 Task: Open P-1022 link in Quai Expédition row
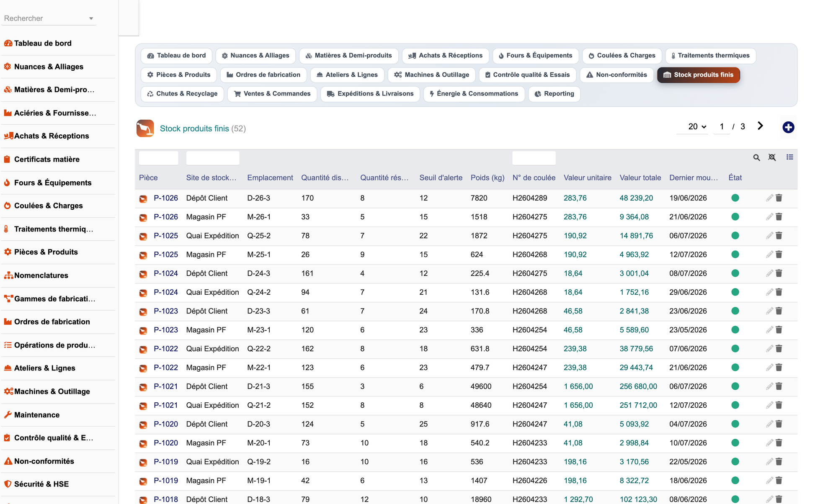(x=166, y=349)
